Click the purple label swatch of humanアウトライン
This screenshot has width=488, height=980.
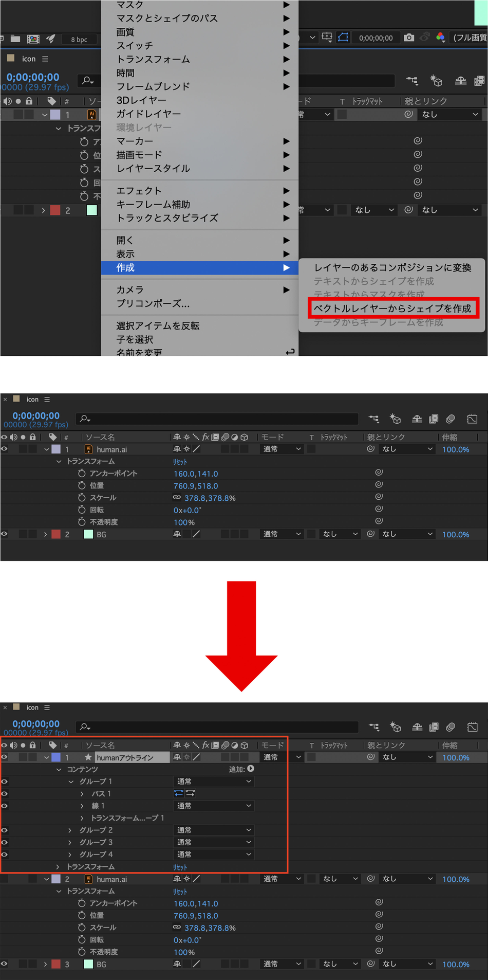(x=55, y=757)
